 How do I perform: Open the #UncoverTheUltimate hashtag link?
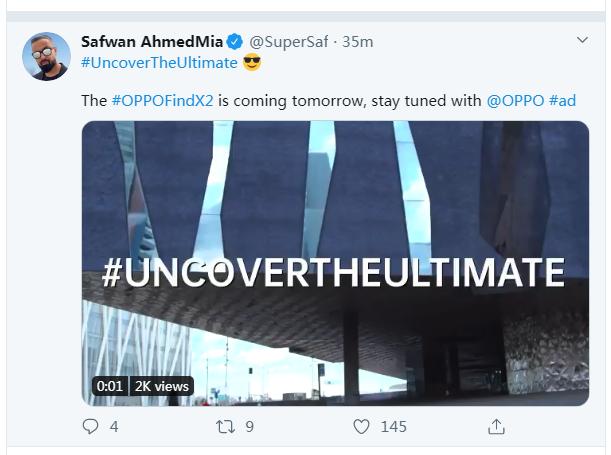[x=159, y=63]
